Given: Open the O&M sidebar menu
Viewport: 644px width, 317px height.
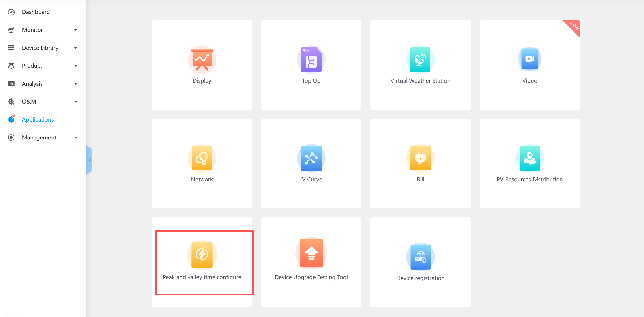Looking at the screenshot, I should (29, 102).
